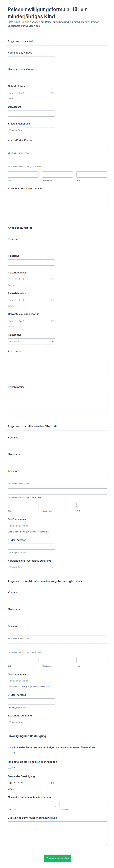This screenshot has width=114, height=868.
Task: Select E-Mail-Adresse field of mitreisenden Elternteil
Action: click(x=32, y=547)
